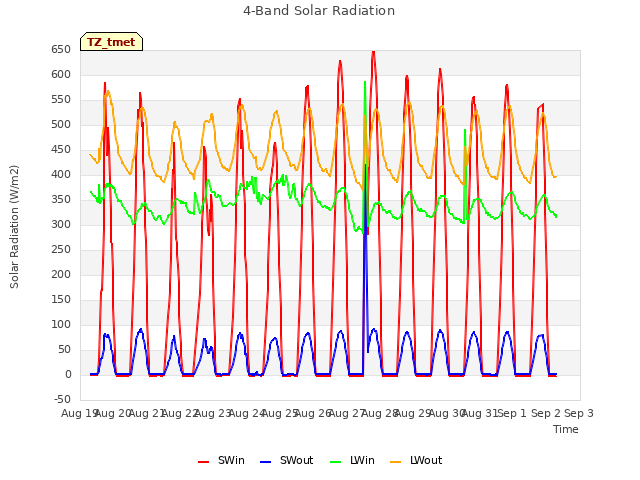Click the red SWin legend swatch
The height and width of the screenshot is (480, 640).
click(203, 462)
